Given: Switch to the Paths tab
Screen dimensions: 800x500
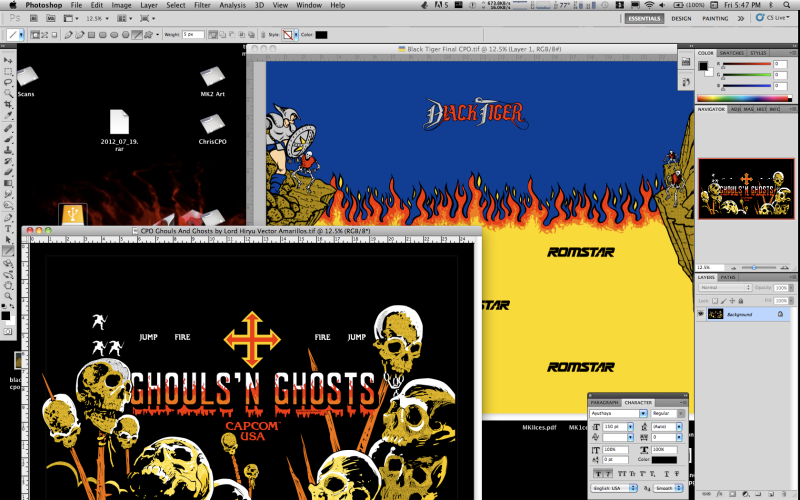Looking at the screenshot, I should pyautogui.click(x=728, y=277).
